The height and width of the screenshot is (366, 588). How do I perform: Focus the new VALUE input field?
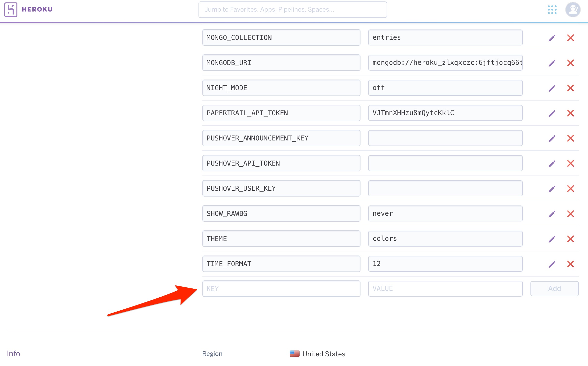tap(445, 289)
